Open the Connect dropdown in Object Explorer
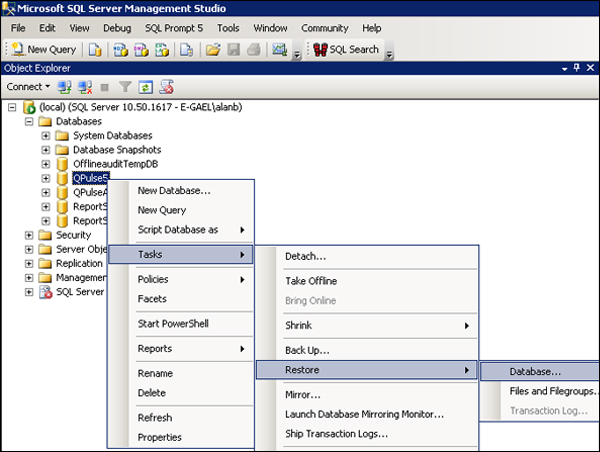This screenshot has width=600, height=452. [x=28, y=87]
